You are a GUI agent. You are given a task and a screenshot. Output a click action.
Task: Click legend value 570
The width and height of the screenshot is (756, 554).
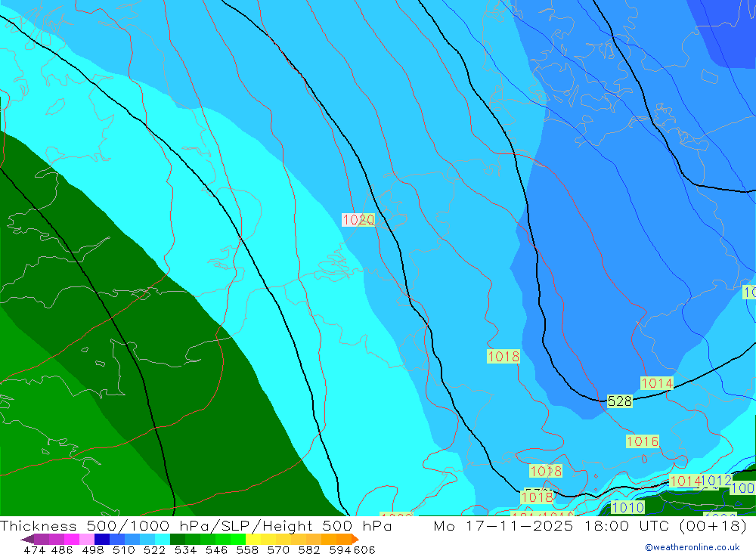click(277, 550)
